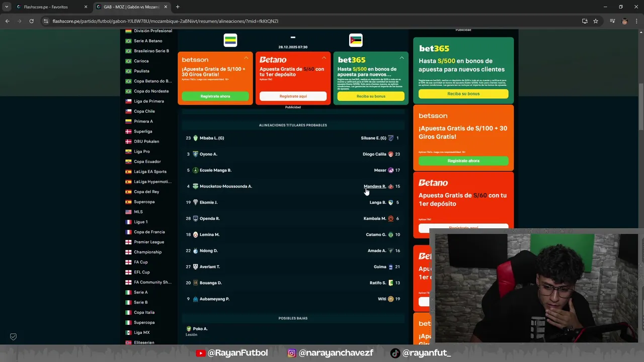This screenshot has height=362, width=644.
Task: Click Openda R. player name
Action: click(210, 218)
